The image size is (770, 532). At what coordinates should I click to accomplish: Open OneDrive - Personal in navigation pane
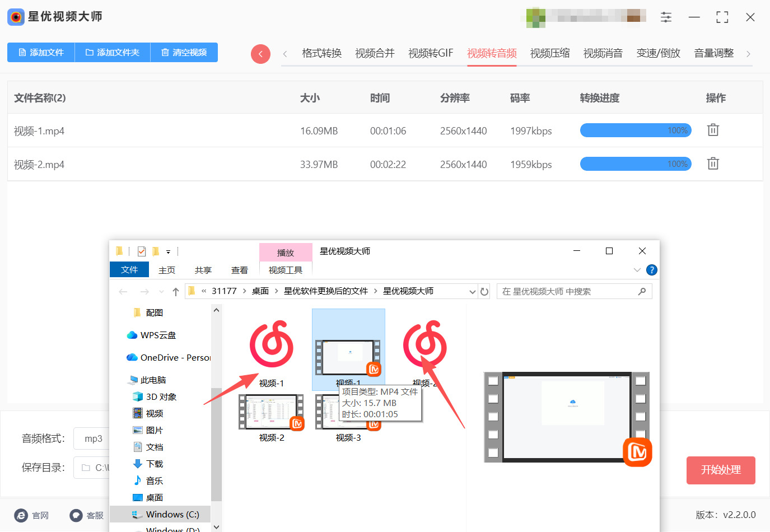pos(169,358)
